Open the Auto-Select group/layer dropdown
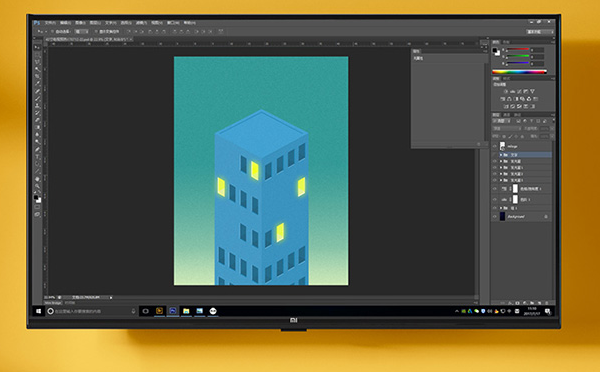Screen dimensions: 600x372 pyautogui.click(x=82, y=31)
